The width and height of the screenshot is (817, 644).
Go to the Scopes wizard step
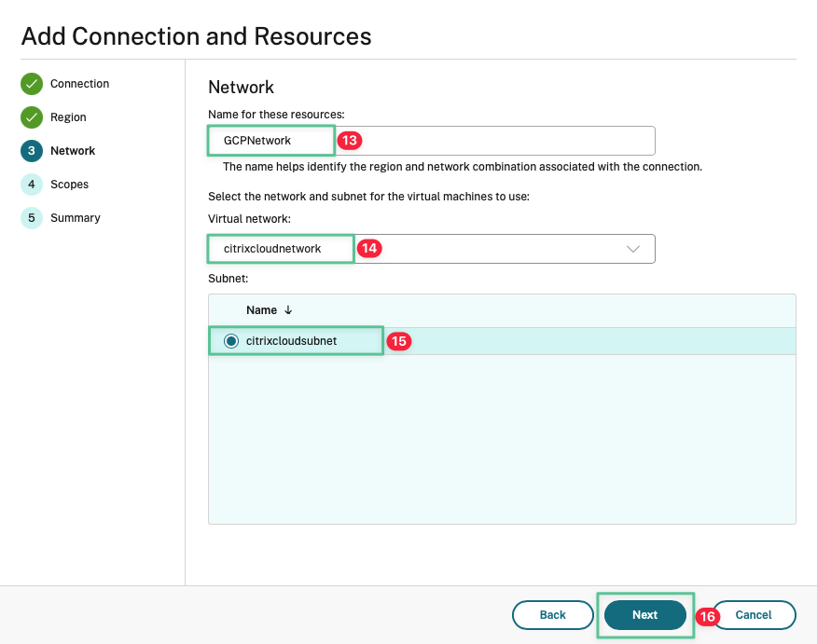pos(69,185)
